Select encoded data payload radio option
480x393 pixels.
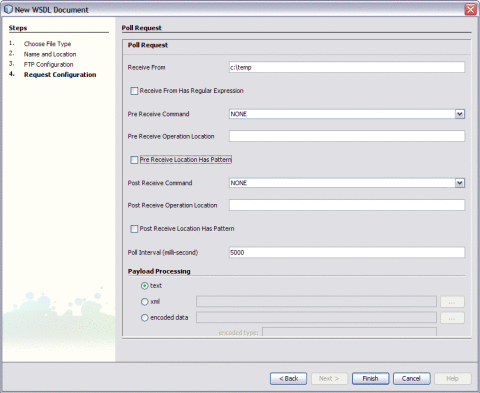[144, 318]
